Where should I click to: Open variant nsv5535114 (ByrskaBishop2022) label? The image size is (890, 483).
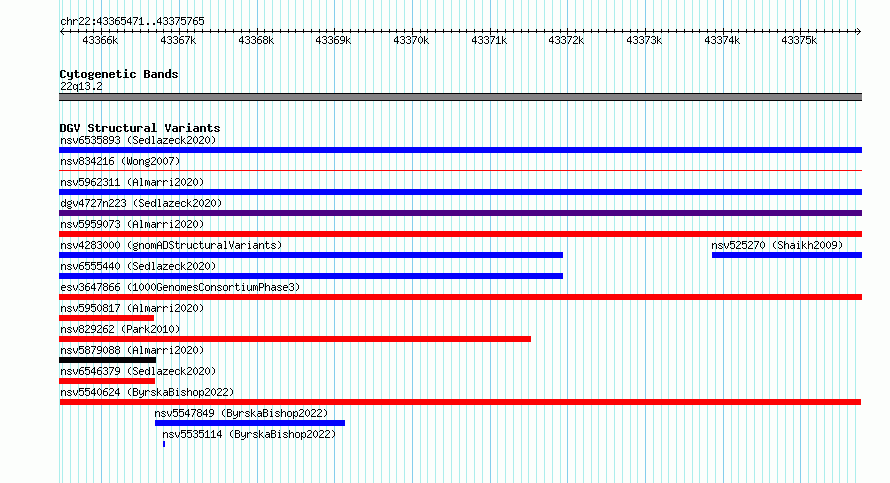coord(249,434)
